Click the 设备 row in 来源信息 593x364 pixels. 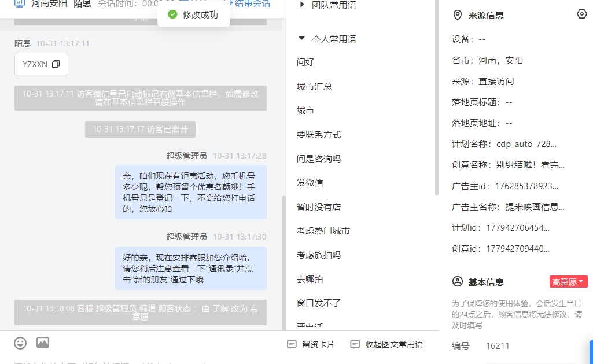click(469, 39)
